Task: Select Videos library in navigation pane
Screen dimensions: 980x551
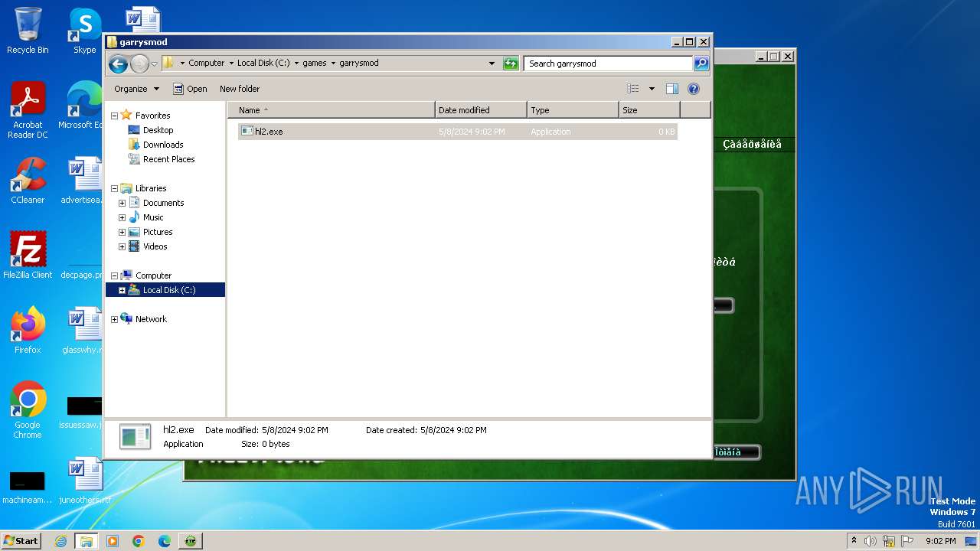Action: (x=155, y=246)
